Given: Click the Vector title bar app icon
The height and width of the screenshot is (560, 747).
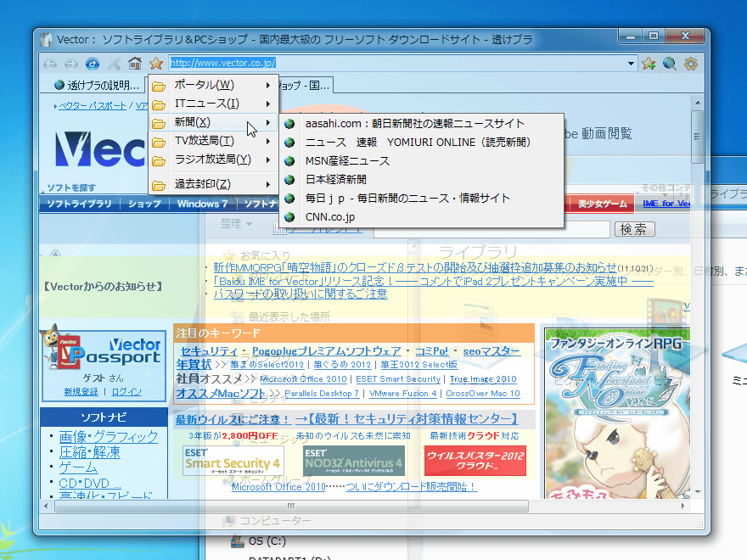Looking at the screenshot, I should (46, 40).
